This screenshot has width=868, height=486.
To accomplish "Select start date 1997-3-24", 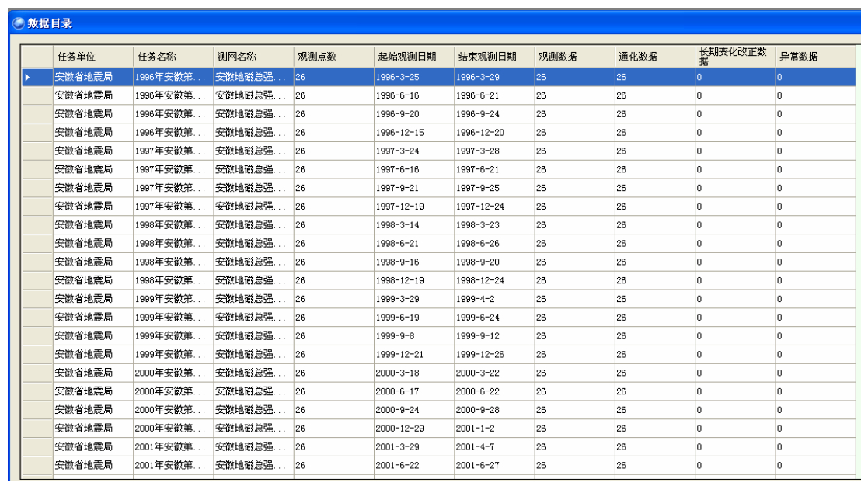I will coord(414,151).
